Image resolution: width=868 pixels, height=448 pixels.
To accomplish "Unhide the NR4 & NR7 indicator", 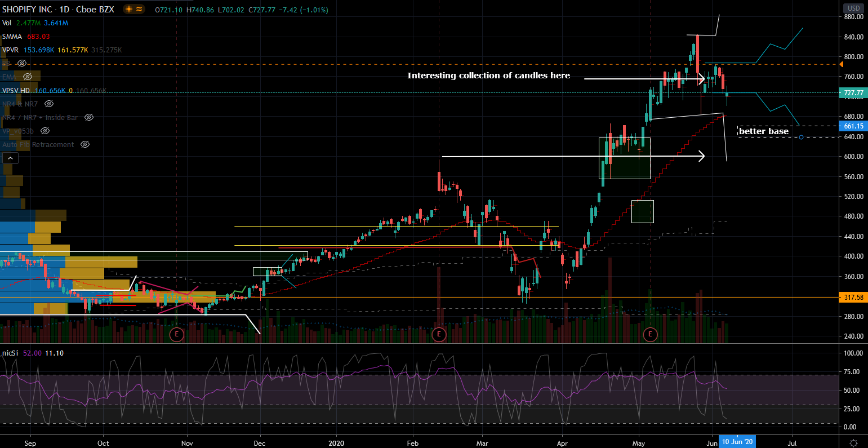I will point(48,104).
